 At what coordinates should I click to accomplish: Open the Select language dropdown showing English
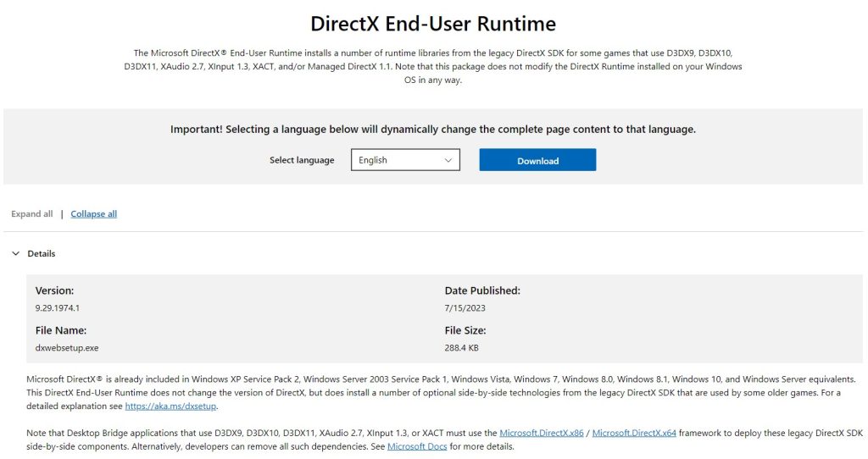(405, 160)
